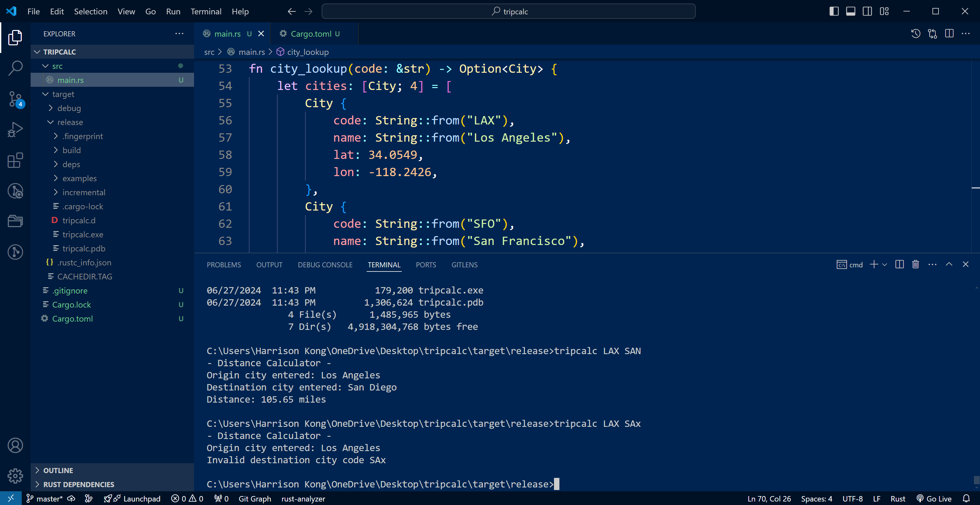980x505 pixels.
Task: Toggle the primary side bar layout button
Action: coord(834,11)
